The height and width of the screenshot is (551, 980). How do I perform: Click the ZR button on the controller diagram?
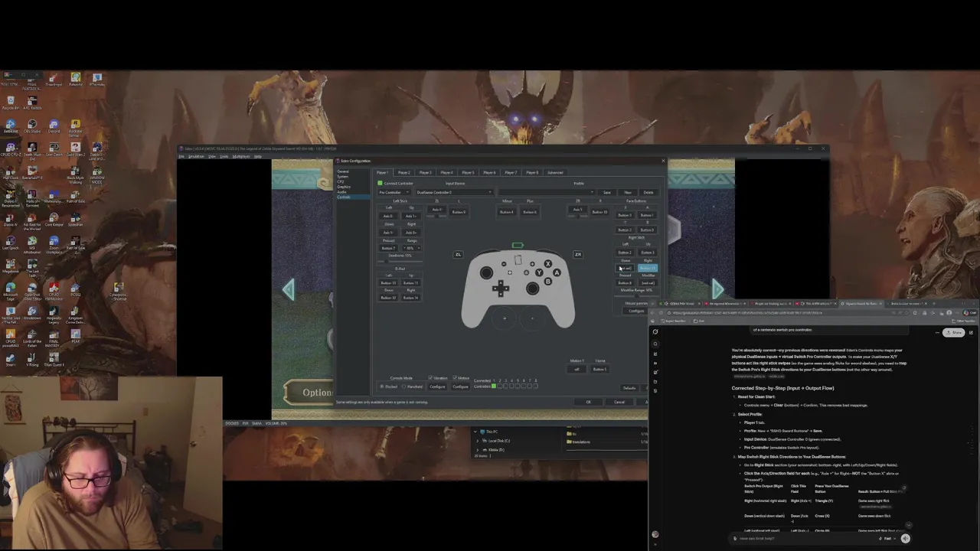click(x=578, y=255)
